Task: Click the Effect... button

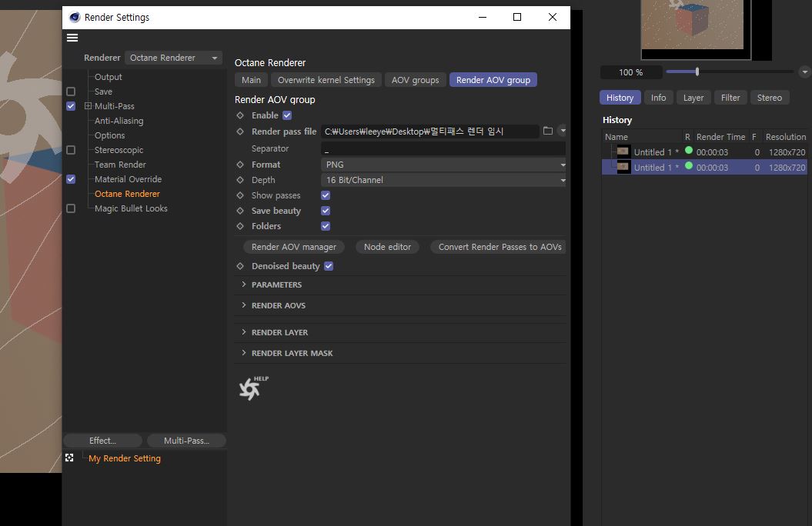Action: (x=102, y=441)
